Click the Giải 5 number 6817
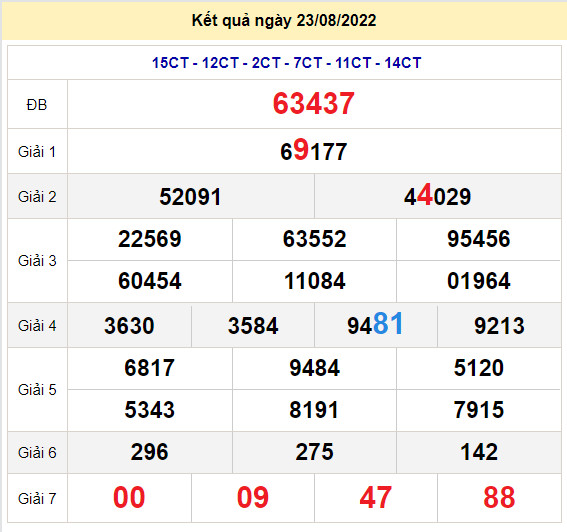This screenshot has width=567, height=532. [x=149, y=368]
